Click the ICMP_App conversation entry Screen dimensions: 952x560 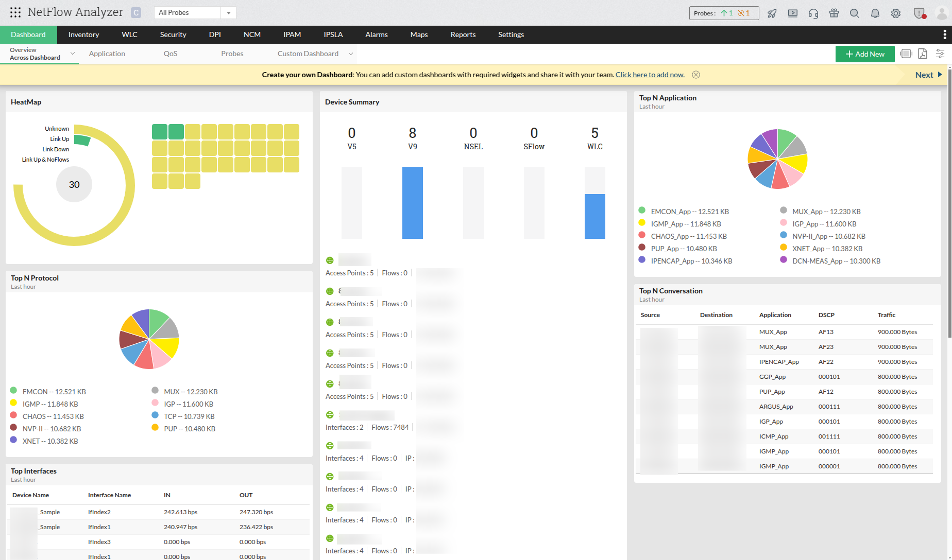click(x=774, y=436)
